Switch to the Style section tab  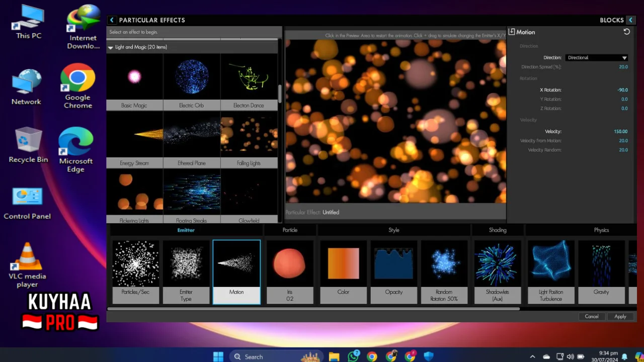(394, 230)
